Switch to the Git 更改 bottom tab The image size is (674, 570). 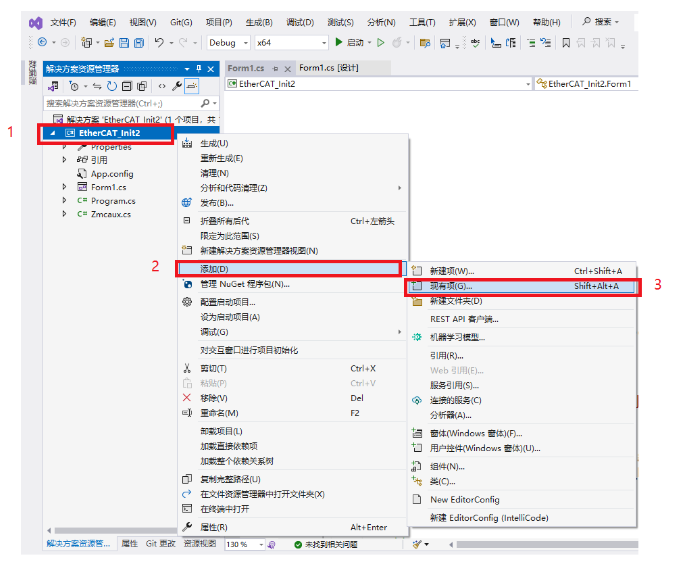point(160,544)
